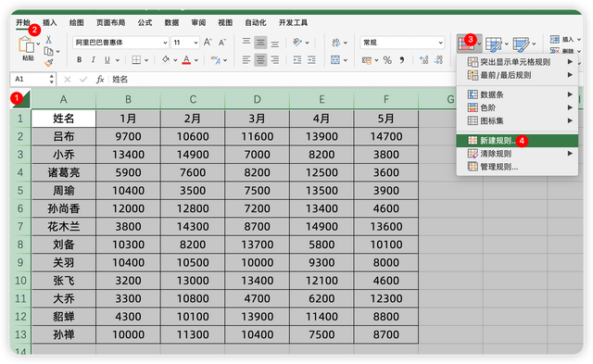The width and height of the screenshot is (593, 364).
Task: Increase font size with larger A
Action: point(208,43)
